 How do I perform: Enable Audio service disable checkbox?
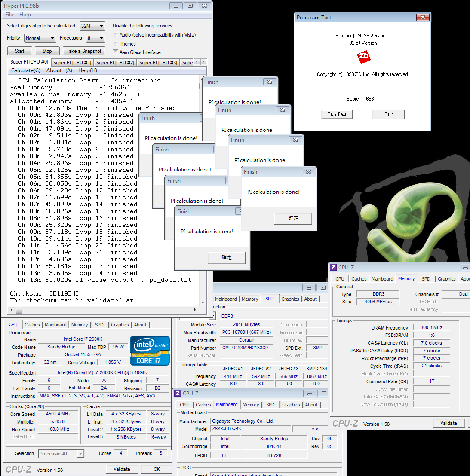[115, 35]
